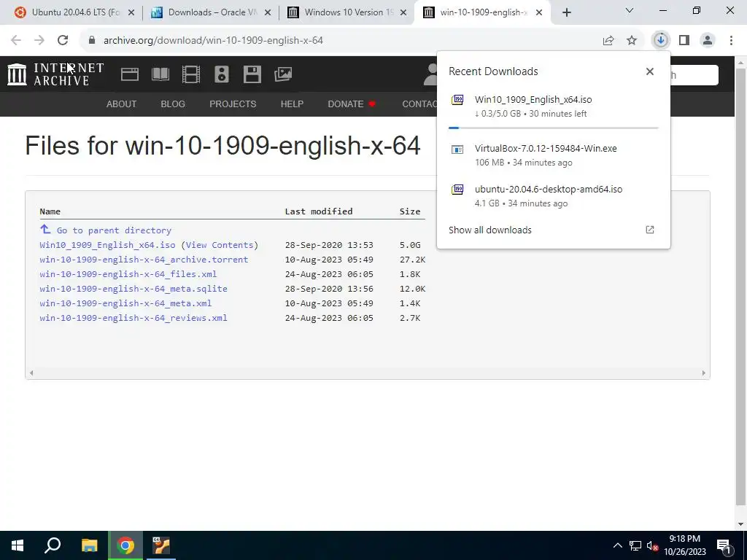Click the muted volume tray icon
Viewport: 747px width, 560px height.
tap(652, 545)
